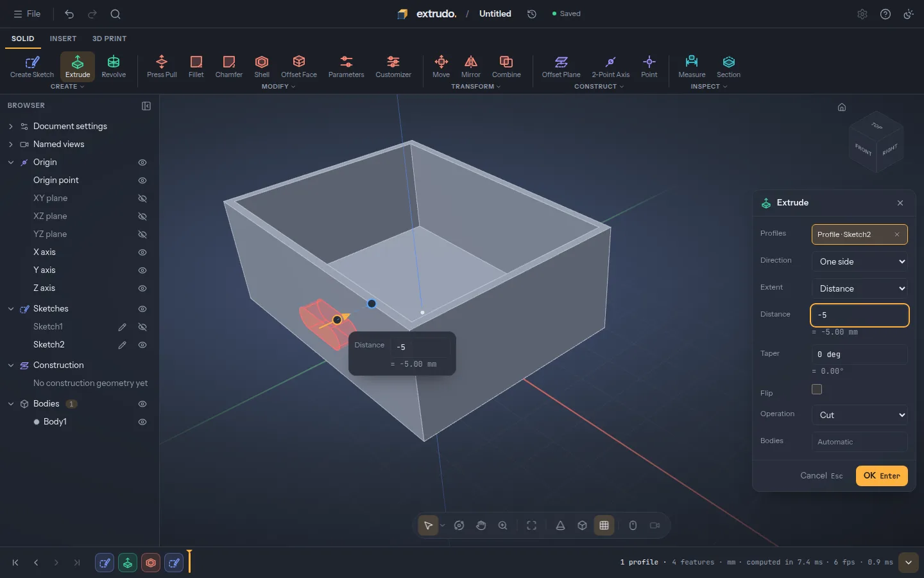Open the Operation dropdown
The image size is (924, 578).
860,415
